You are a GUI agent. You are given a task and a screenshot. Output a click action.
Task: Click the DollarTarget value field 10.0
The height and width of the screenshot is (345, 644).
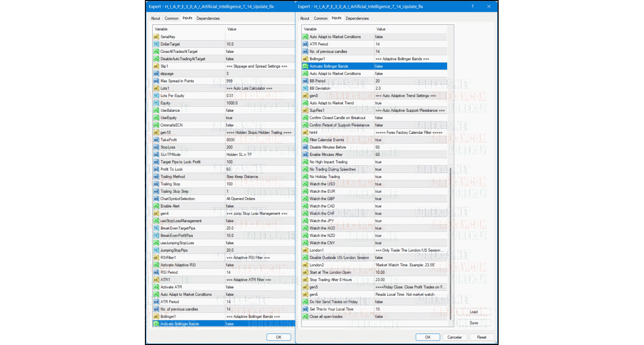pyautogui.click(x=258, y=44)
